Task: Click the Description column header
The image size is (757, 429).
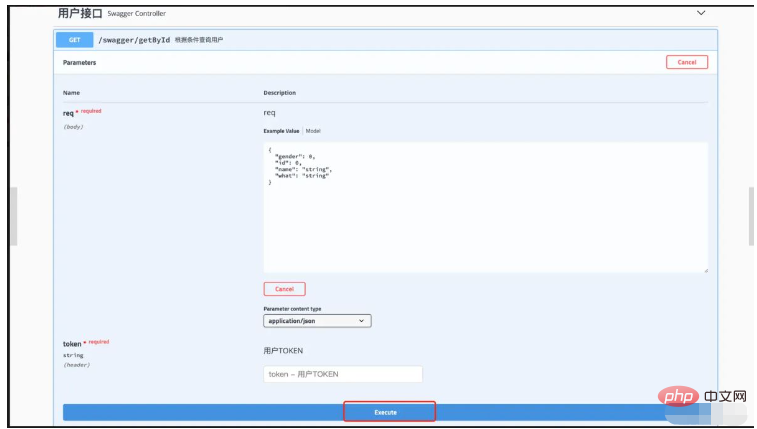Action: [280, 93]
